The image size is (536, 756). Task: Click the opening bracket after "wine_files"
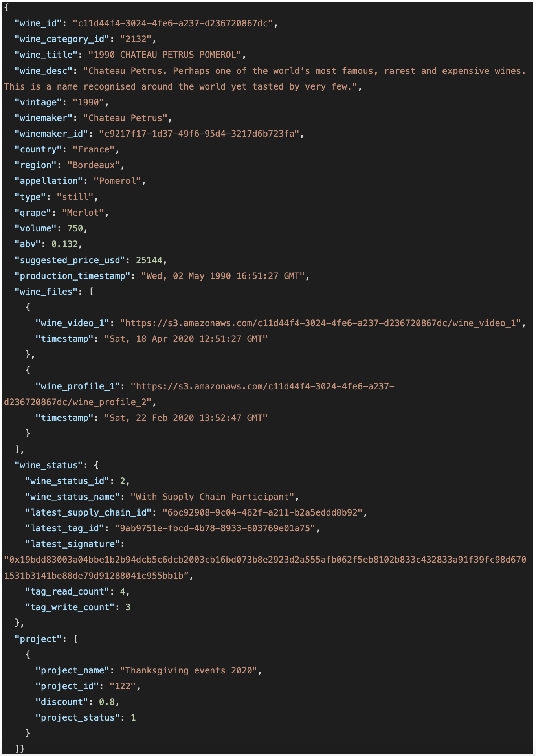[91, 292]
